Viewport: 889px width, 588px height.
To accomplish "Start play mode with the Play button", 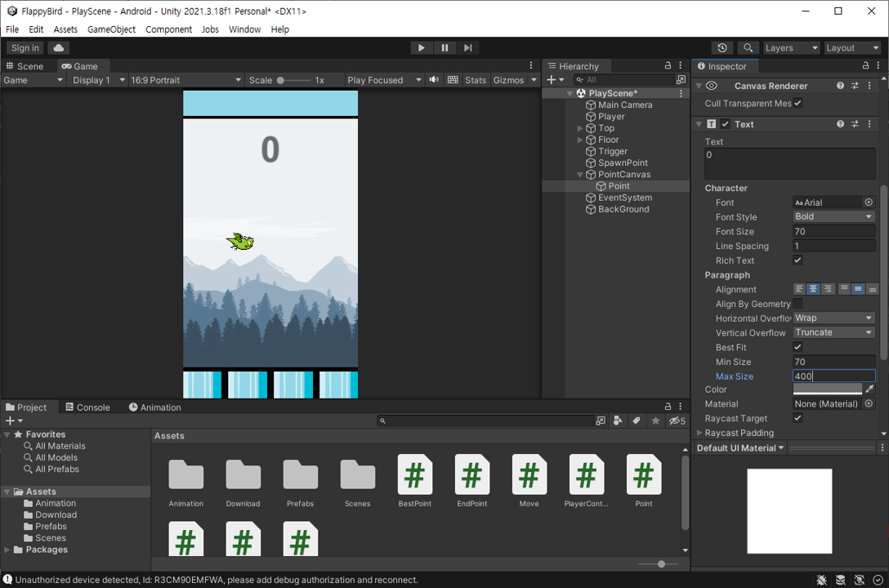I will (x=422, y=48).
